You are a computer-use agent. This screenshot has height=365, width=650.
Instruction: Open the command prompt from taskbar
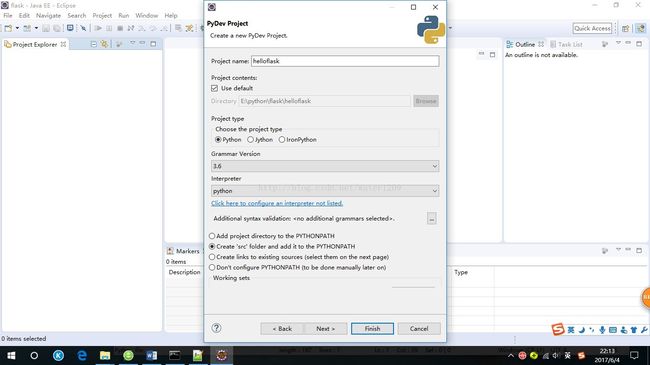(x=175, y=355)
